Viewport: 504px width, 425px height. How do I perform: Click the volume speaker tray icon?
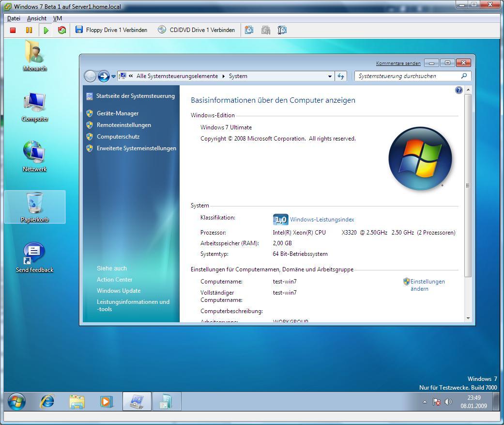pos(448,402)
